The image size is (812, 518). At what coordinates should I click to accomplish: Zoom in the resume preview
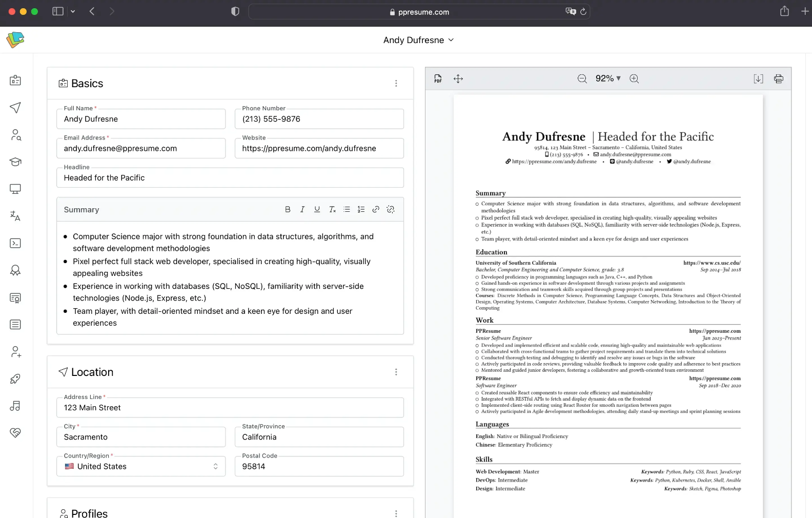click(634, 78)
